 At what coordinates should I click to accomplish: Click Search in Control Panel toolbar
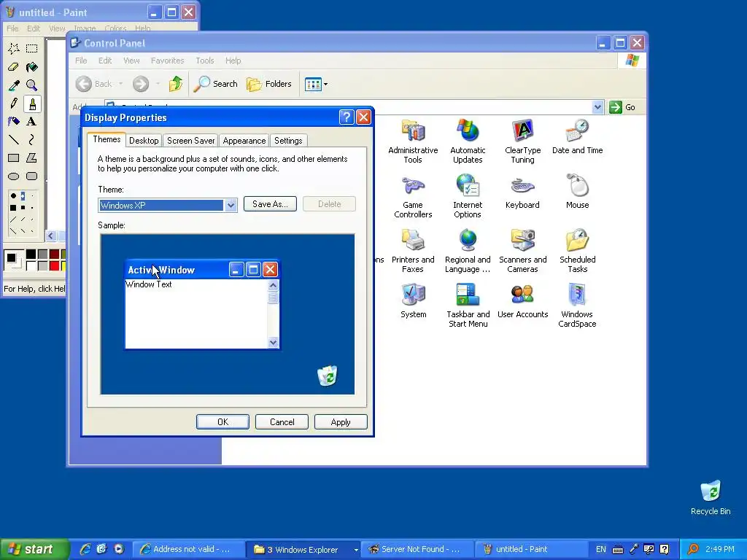click(x=215, y=84)
